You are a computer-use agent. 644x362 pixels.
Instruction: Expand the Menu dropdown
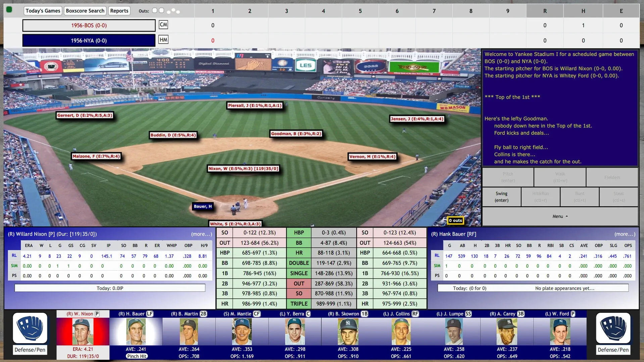tap(560, 217)
